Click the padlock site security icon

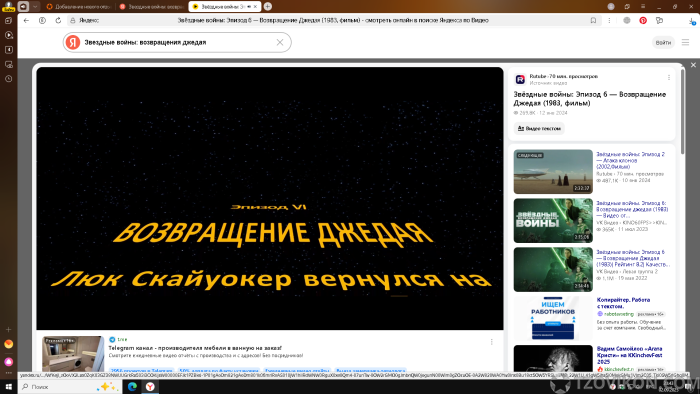[73, 21]
